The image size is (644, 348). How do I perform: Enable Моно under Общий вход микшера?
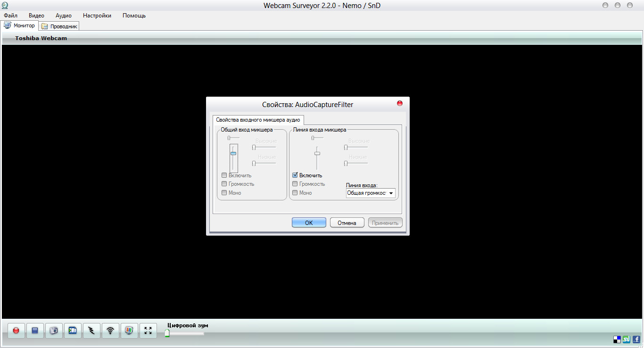224,193
